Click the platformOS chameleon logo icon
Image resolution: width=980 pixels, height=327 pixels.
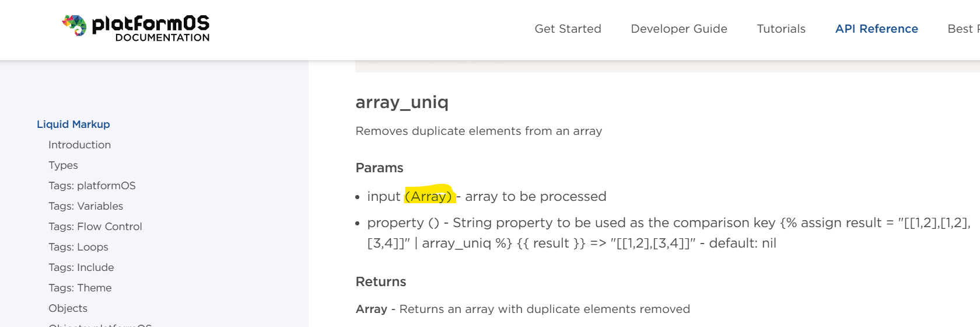point(74,25)
